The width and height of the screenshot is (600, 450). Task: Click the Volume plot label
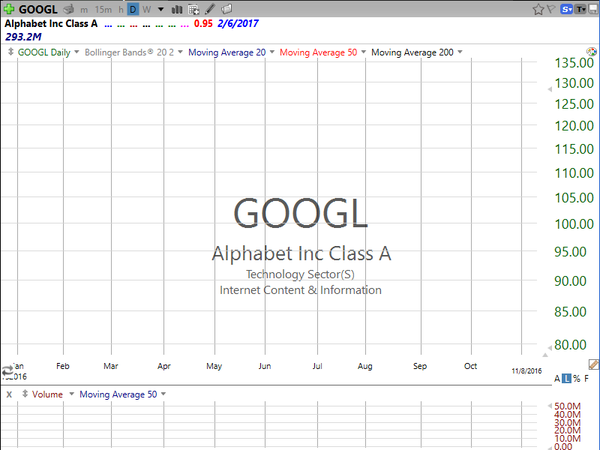pyautogui.click(x=47, y=395)
